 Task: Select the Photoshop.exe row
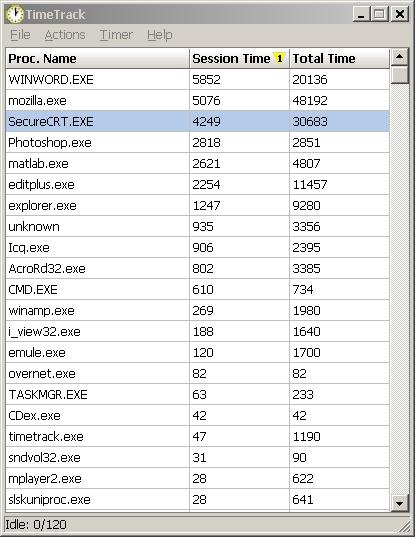click(x=198, y=142)
